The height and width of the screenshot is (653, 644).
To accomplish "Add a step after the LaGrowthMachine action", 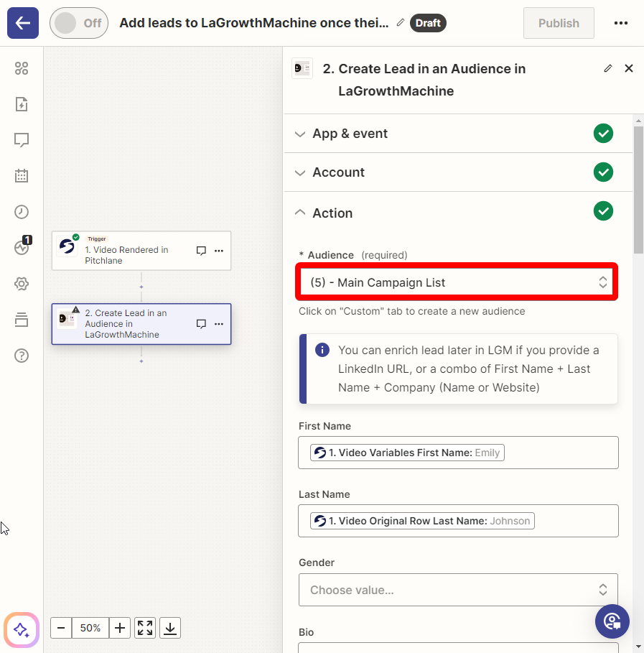I will click(x=141, y=361).
